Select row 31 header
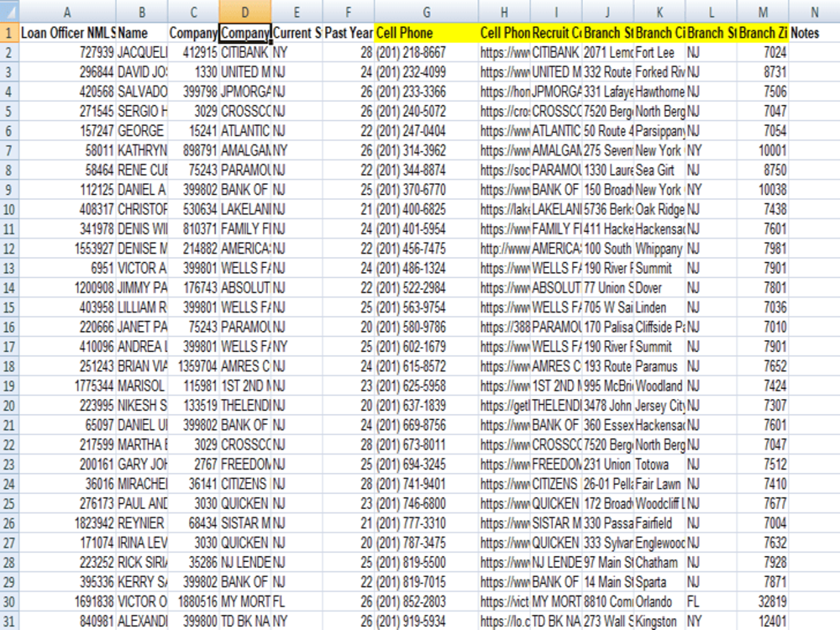 [9, 622]
